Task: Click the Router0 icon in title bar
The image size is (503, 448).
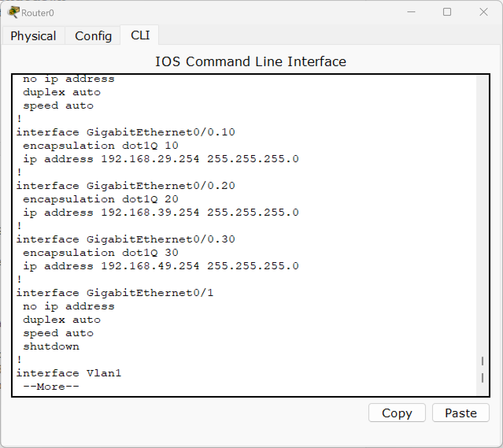Action: pyautogui.click(x=13, y=12)
